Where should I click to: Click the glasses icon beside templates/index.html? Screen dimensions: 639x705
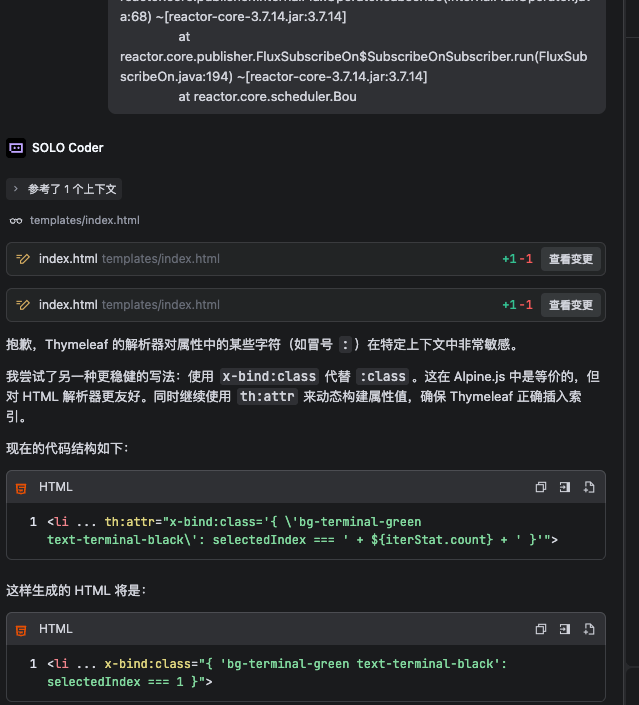(16, 221)
